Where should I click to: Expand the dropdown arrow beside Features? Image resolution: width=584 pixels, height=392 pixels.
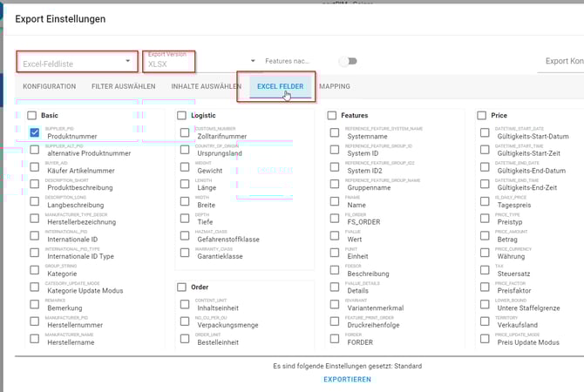[x=253, y=61]
